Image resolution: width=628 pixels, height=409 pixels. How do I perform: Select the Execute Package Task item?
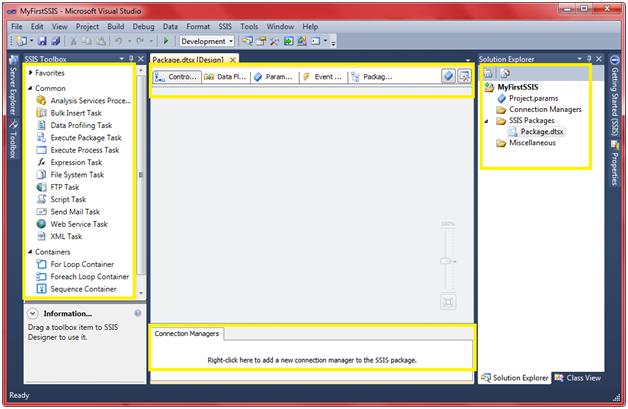point(79,138)
